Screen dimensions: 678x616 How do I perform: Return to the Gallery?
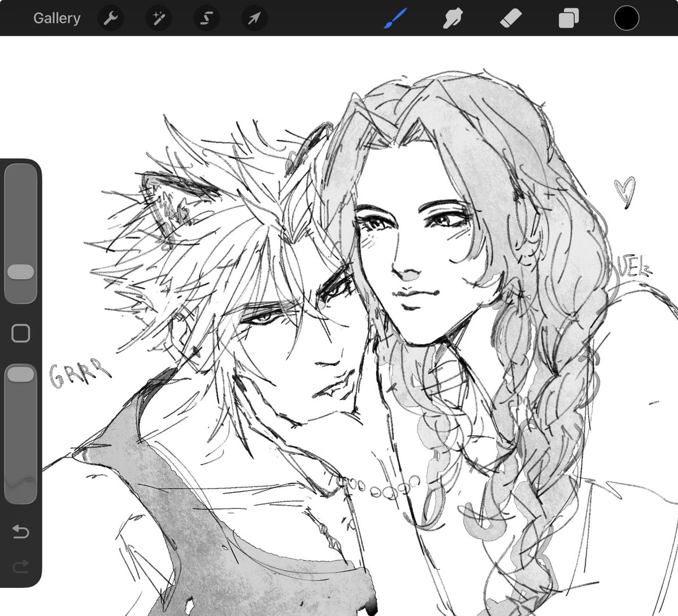pyautogui.click(x=56, y=18)
